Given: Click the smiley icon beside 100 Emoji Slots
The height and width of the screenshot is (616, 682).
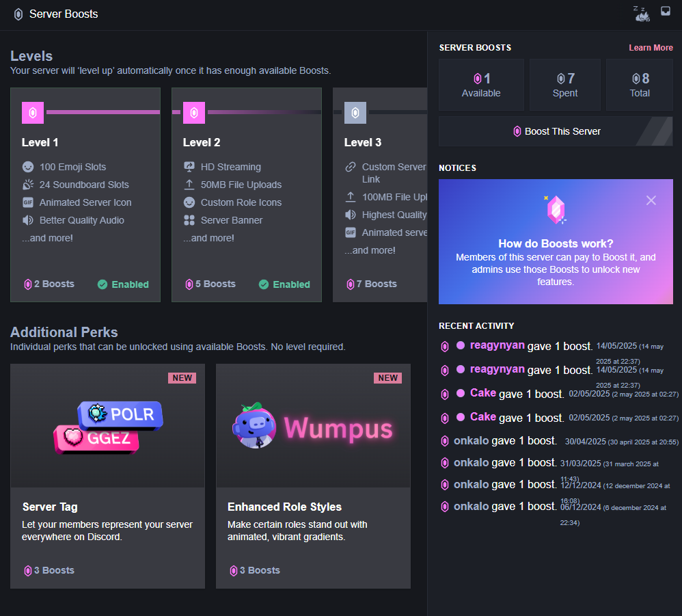Looking at the screenshot, I should point(28,167).
